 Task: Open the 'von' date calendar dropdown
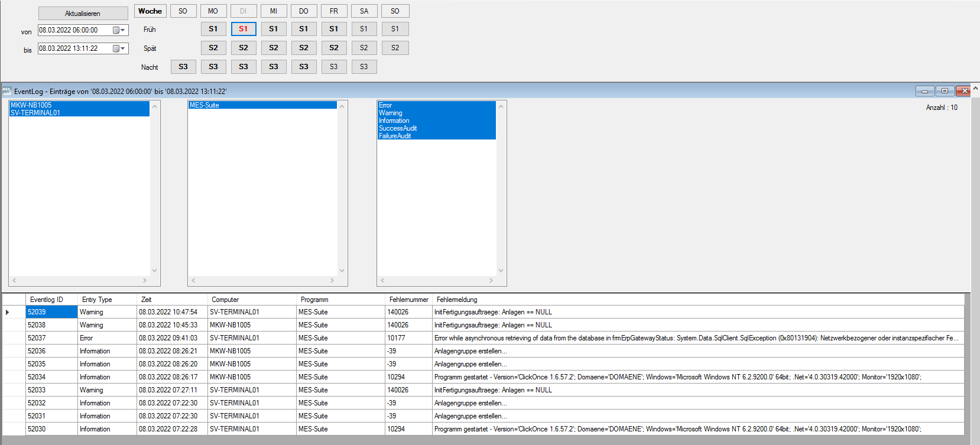[x=119, y=30]
